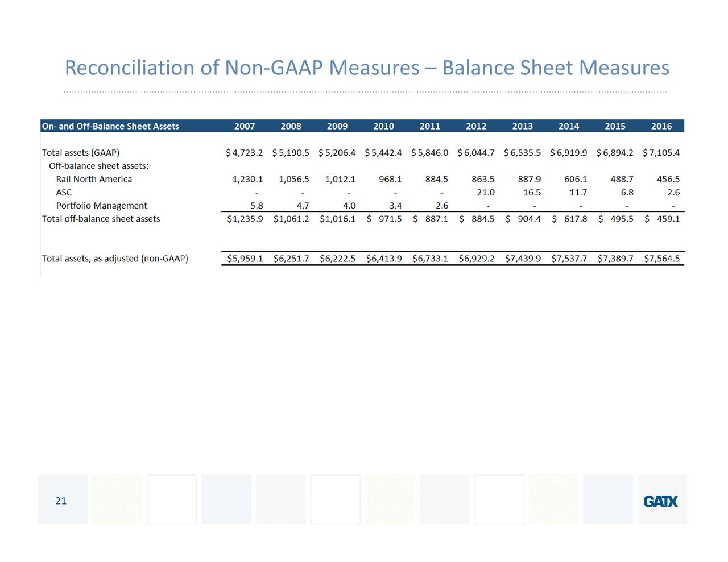Image resolution: width=728 pixels, height=562 pixels.
Task: Select Rail North America value 456.5
Action: 668,179
